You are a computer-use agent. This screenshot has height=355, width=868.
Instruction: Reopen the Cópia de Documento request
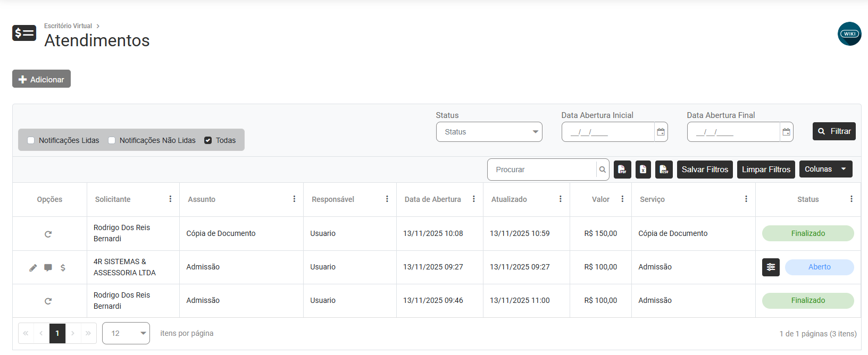[48, 234]
